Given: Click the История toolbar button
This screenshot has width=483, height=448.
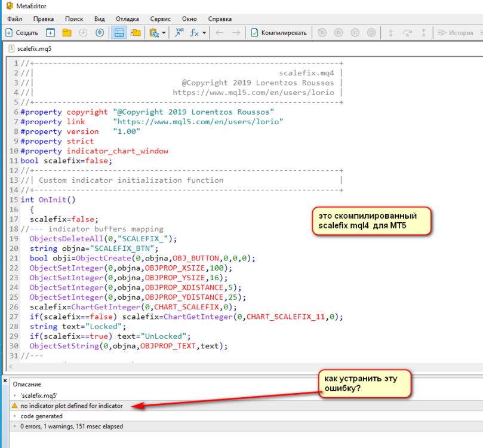Looking at the screenshot, I should coord(456,33).
